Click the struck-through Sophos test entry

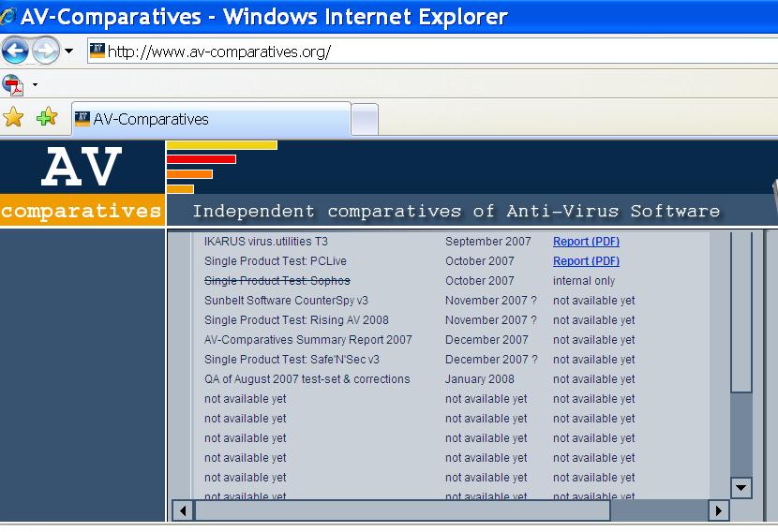coord(277,281)
